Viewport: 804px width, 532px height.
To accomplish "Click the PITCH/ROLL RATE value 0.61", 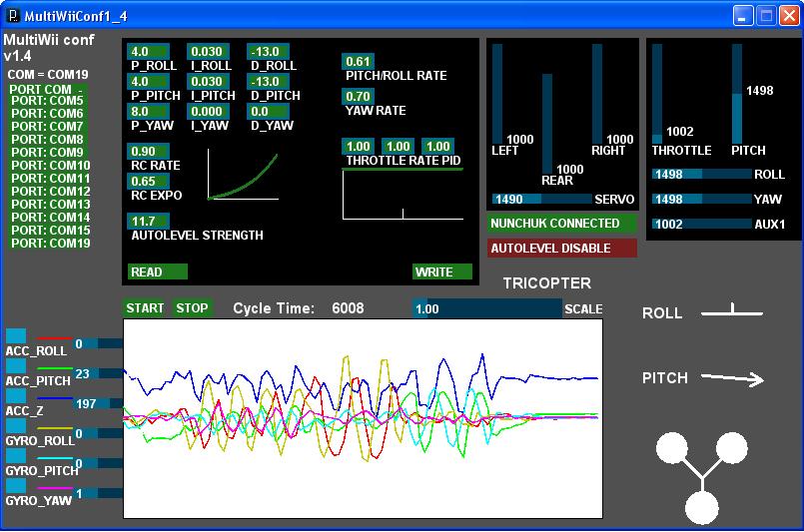I will (x=358, y=62).
